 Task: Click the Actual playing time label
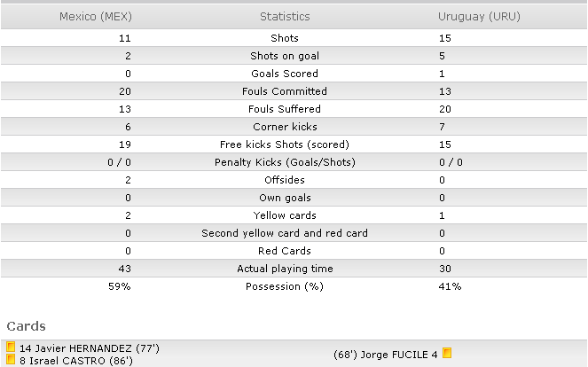(285, 269)
